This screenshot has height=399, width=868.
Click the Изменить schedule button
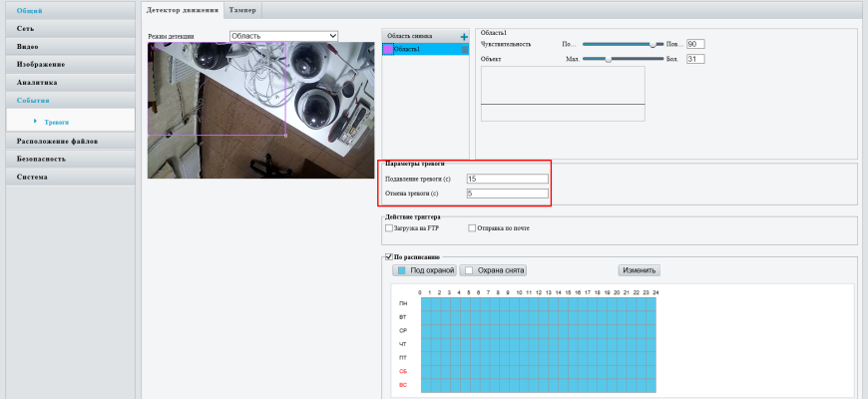(x=639, y=270)
